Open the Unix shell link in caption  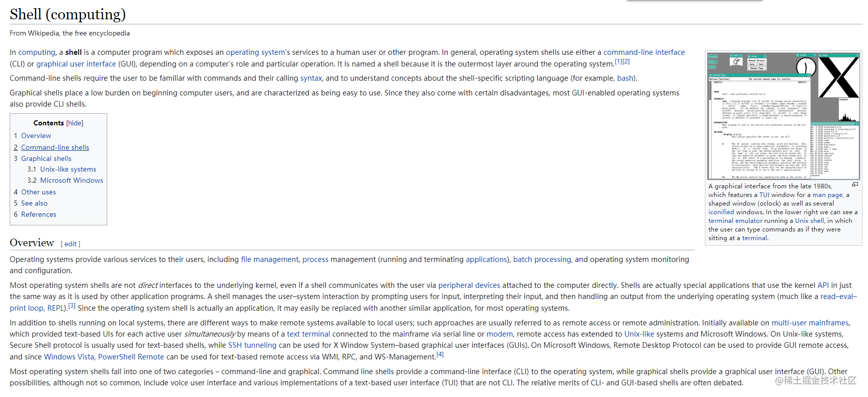810,221
